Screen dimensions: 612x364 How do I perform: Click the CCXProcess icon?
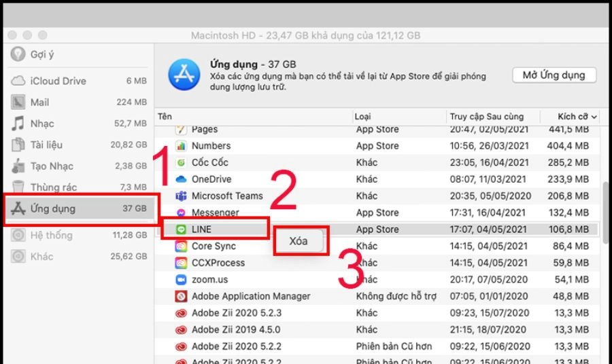[181, 263]
